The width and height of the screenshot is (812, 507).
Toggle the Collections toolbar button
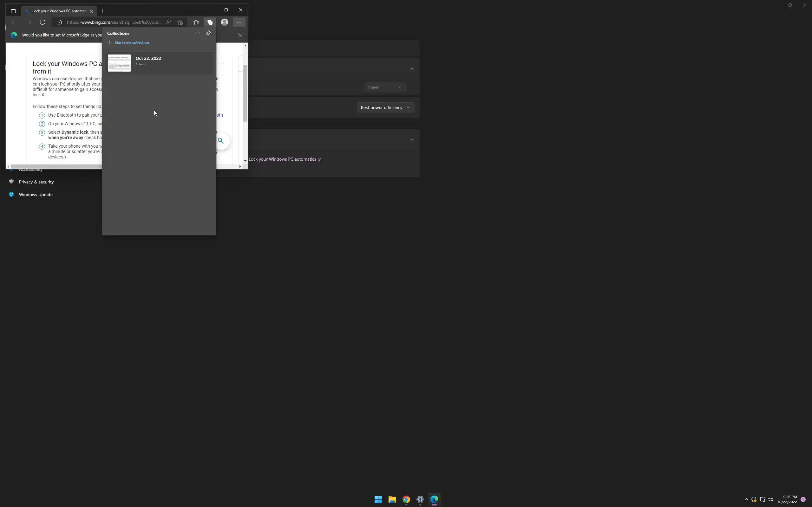(210, 22)
